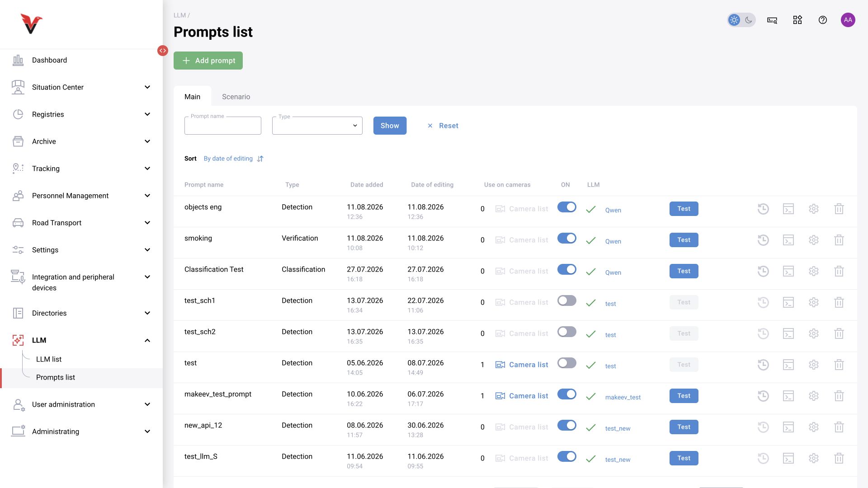868x488 pixels.
Task: Open history icon for objects eng row
Action: (763, 209)
